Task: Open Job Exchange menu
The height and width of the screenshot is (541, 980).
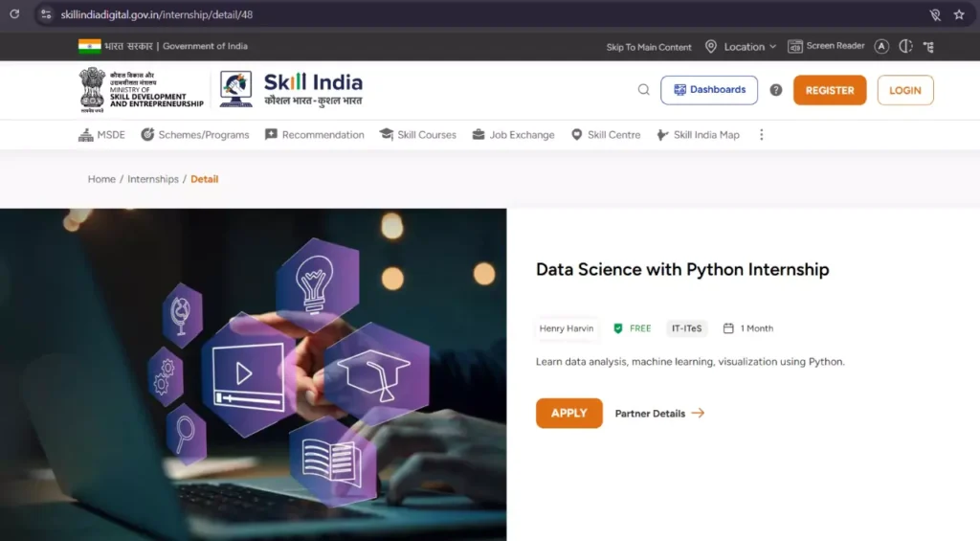Action: point(513,134)
